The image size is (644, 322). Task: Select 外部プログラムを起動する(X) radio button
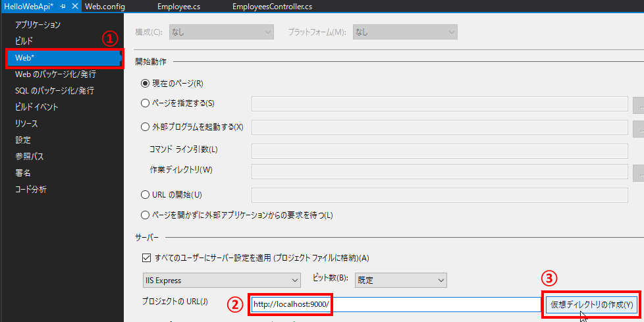coord(145,127)
